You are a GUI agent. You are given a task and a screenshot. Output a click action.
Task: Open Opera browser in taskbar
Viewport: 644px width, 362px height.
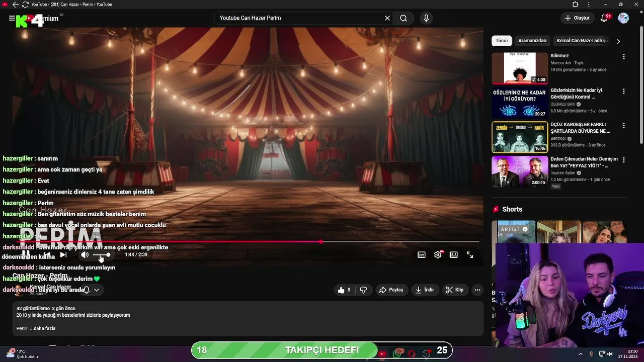(x=412, y=354)
